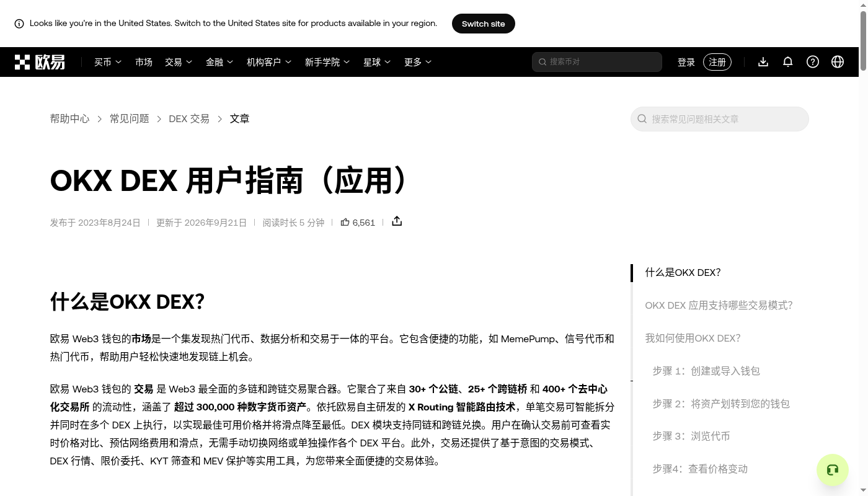Expand the 机构客户 dropdown menu
The height and width of the screenshot is (496, 868).
[x=269, y=62]
